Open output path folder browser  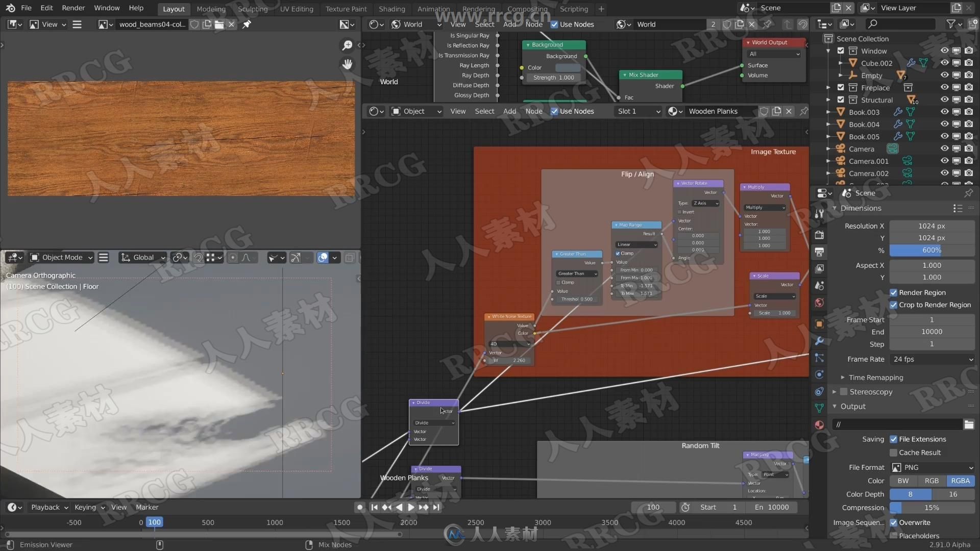(x=969, y=424)
